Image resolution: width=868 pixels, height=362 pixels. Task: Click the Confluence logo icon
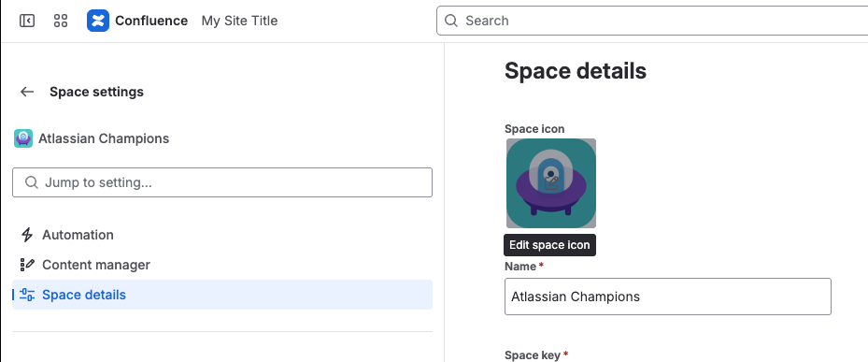click(98, 22)
